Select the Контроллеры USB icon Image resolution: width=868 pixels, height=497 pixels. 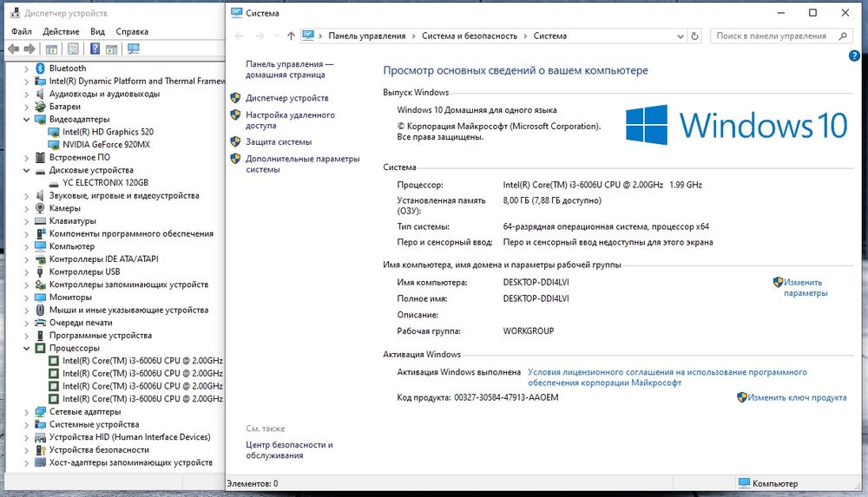coord(40,271)
